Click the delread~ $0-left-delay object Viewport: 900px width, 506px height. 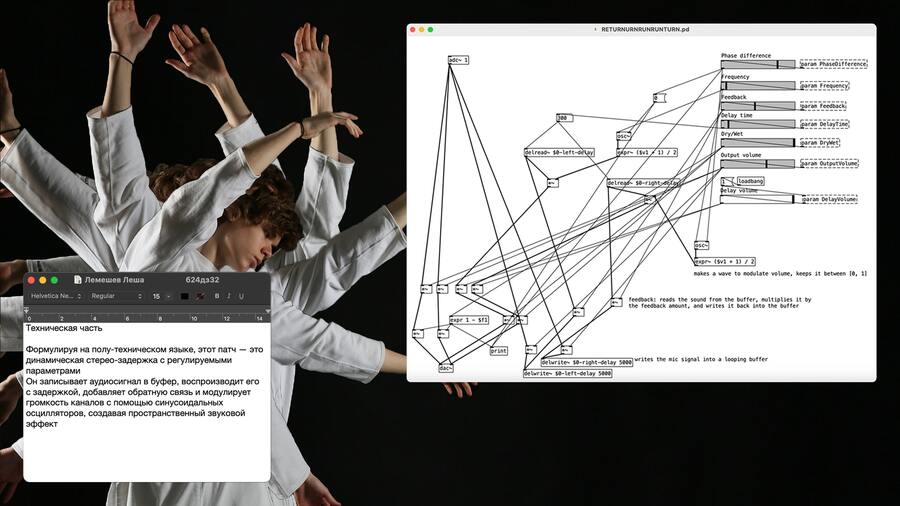pos(560,153)
